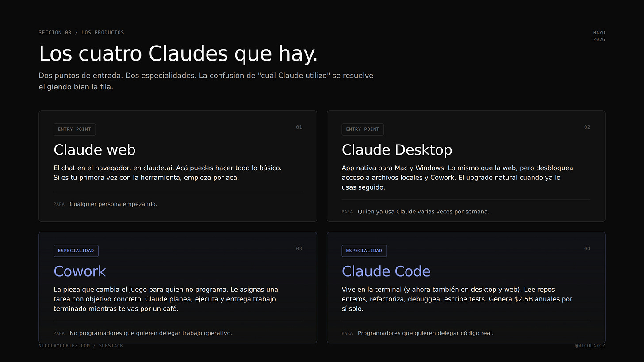Select 'Quien ya usa Claude varias veces por semana.'
Screen dimensions: 644x362
pos(423,212)
